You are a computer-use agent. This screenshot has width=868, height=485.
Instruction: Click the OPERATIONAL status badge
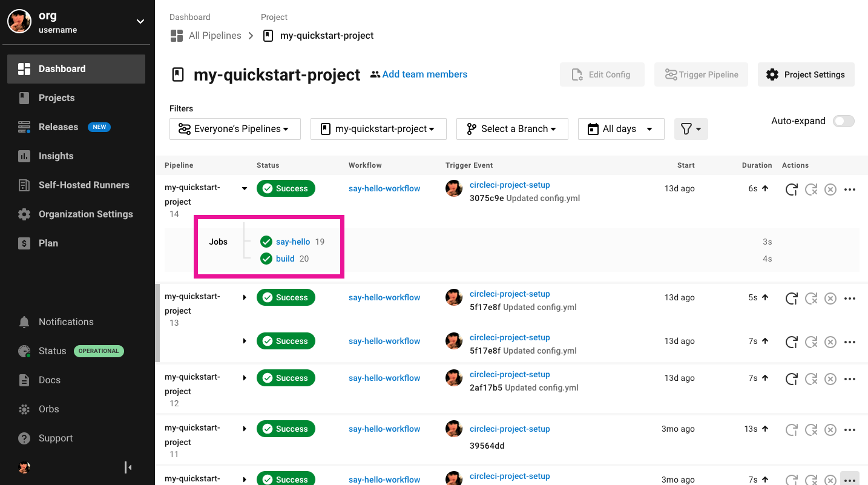click(99, 351)
